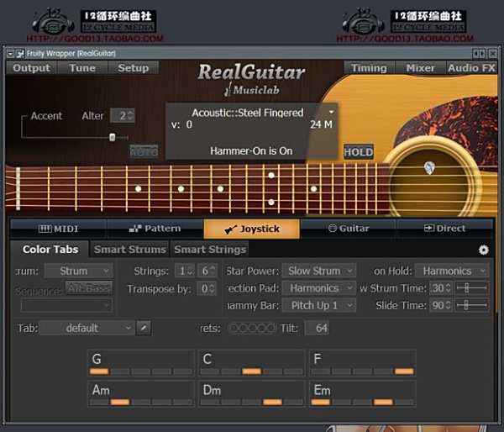Click the Slow Strum Time slider
This screenshot has width=504, height=432.
[471, 288]
